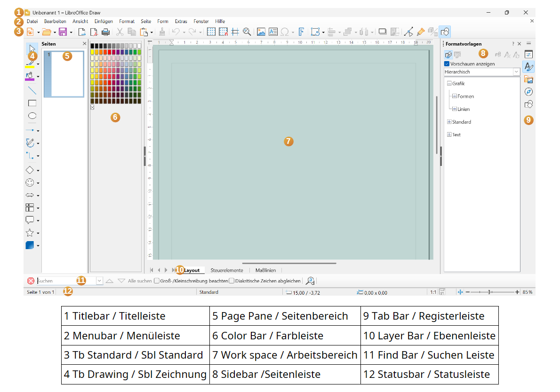Click the find previous up arrow
Image resolution: width=560 pixels, height=392 pixels.
pos(110,281)
